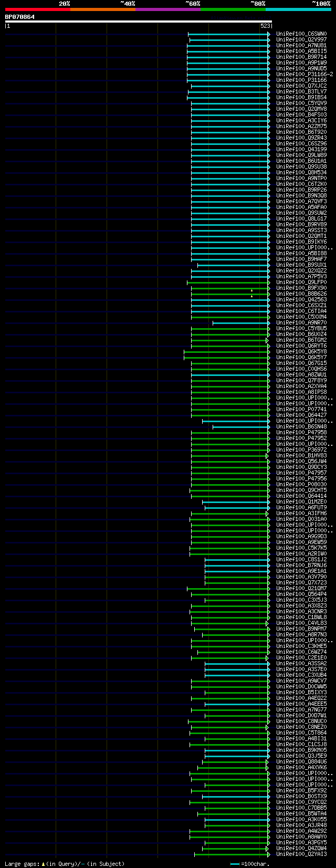Click the white query ruler bar
The height and width of the screenshot is (868, 336).
pyautogui.click(x=139, y=22)
